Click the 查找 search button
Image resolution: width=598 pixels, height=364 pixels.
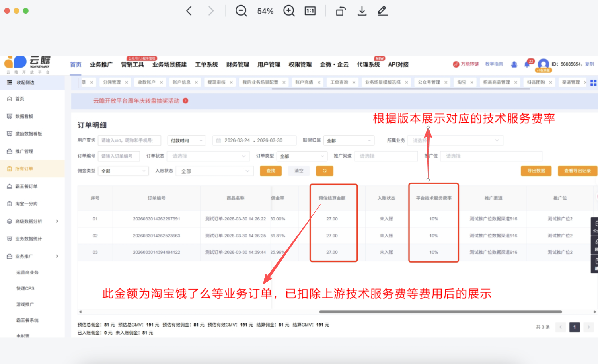click(x=271, y=171)
